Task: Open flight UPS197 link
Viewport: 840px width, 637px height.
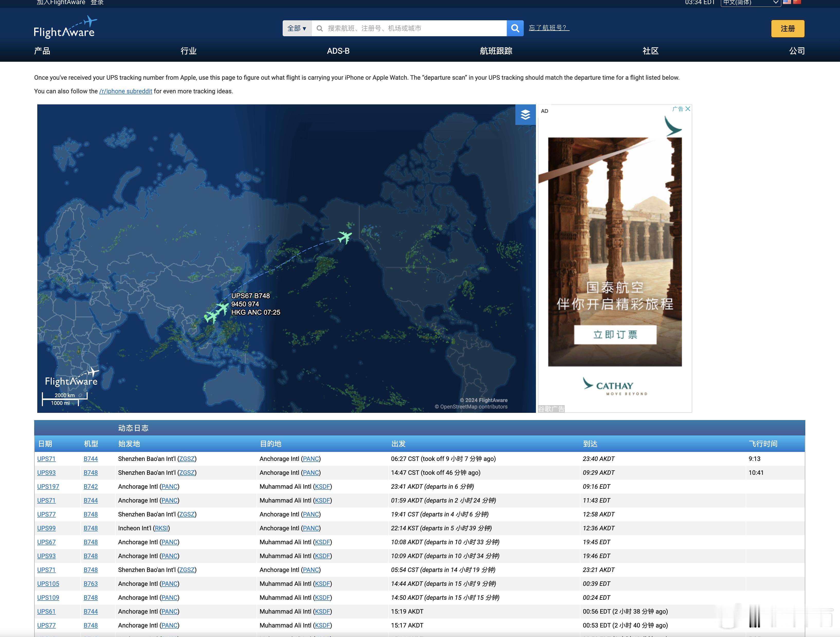Action: click(48, 487)
